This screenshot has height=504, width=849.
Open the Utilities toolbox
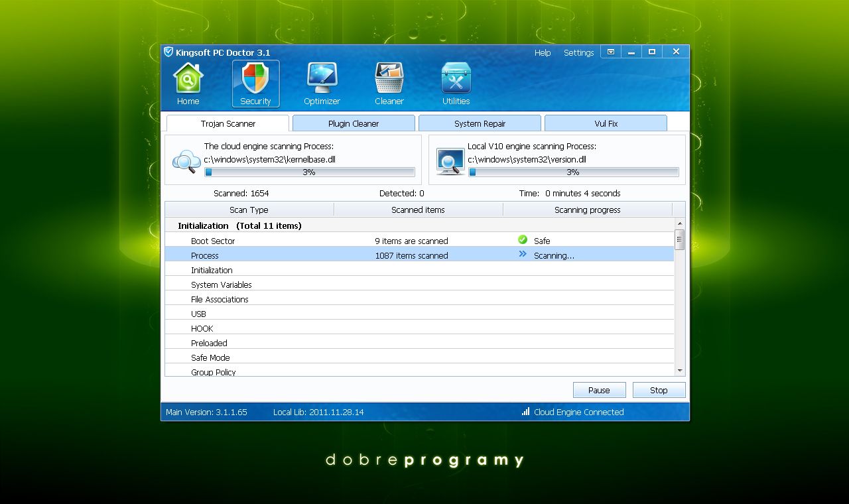point(456,84)
